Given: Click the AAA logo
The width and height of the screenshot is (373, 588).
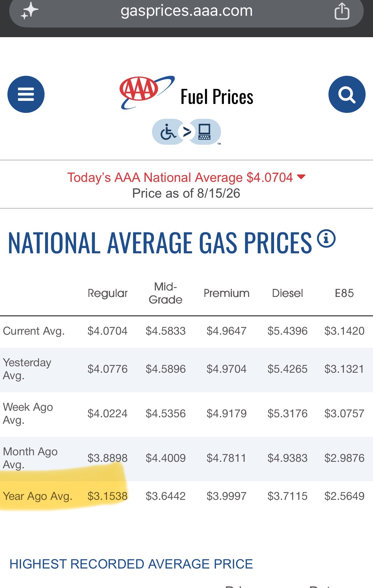Looking at the screenshot, I should (147, 92).
